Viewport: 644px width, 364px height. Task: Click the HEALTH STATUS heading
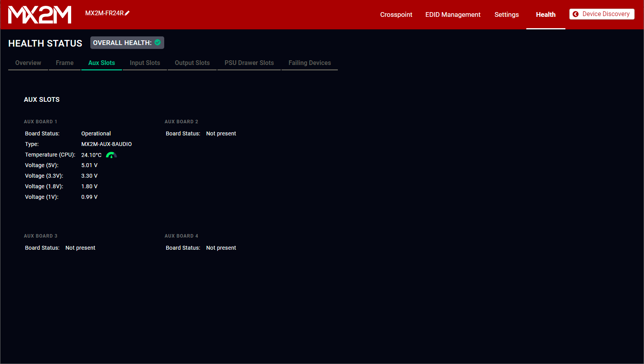tap(45, 43)
